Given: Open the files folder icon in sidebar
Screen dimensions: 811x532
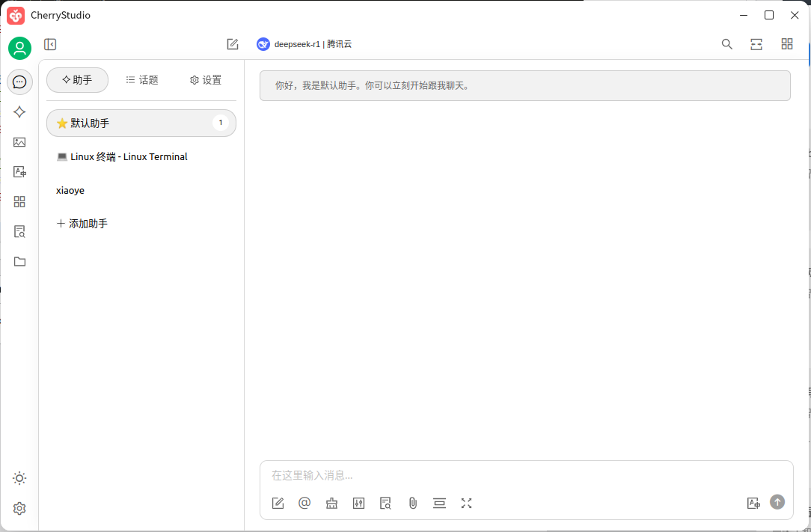Looking at the screenshot, I should point(19,261).
